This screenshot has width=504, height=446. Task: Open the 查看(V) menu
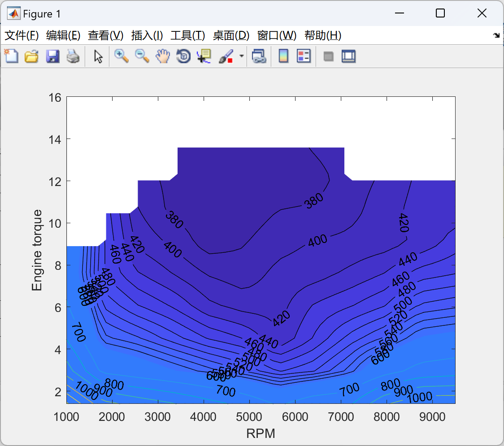[x=105, y=35]
